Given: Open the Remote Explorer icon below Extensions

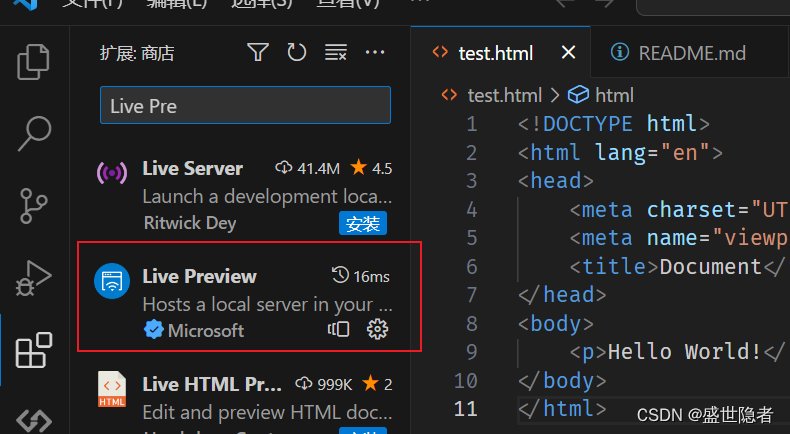Looking at the screenshot, I should pos(34,421).
